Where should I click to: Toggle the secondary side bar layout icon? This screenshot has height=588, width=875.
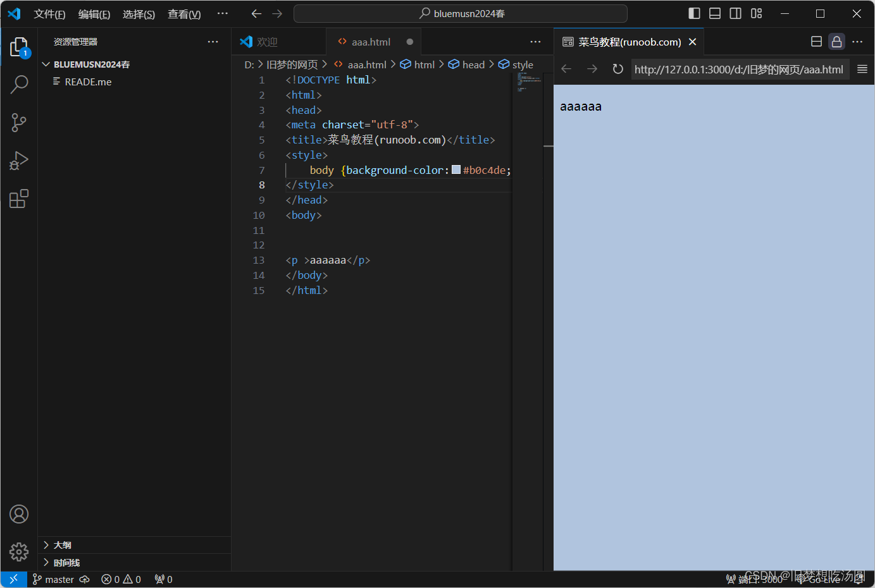(736, 13)
